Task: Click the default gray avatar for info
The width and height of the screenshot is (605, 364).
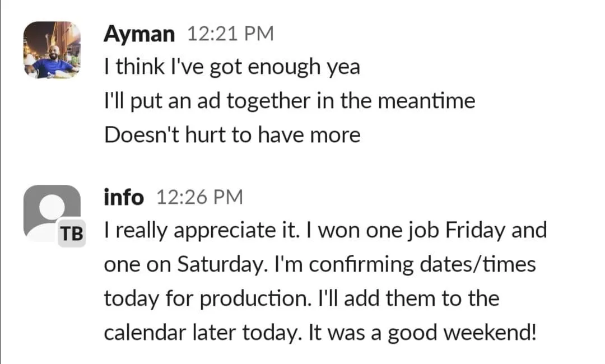Action: 49,210
